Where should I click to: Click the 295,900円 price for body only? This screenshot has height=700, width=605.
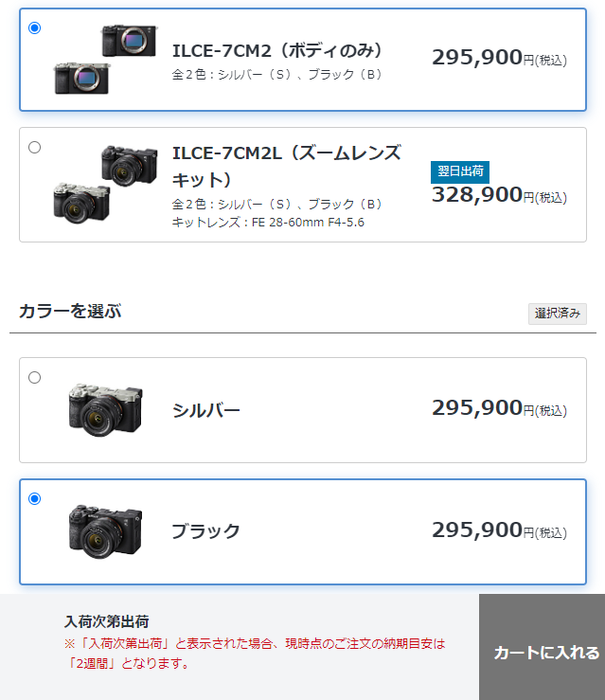(x=499, y=58)
